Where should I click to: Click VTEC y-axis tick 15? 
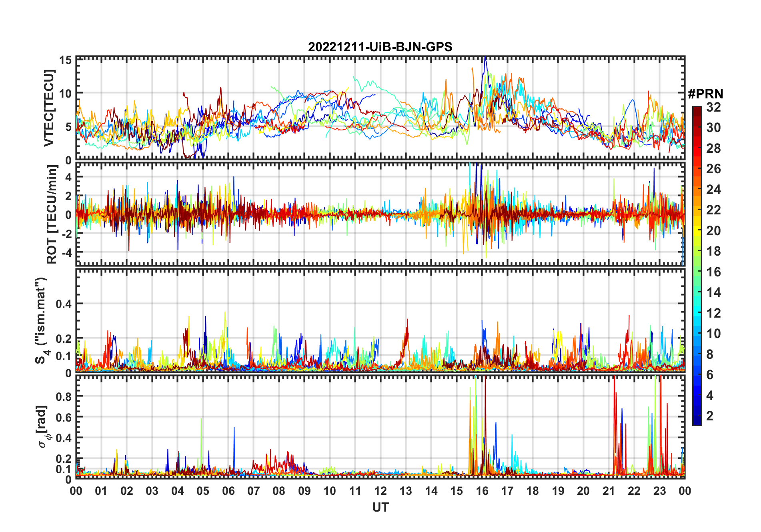point(65,60)
